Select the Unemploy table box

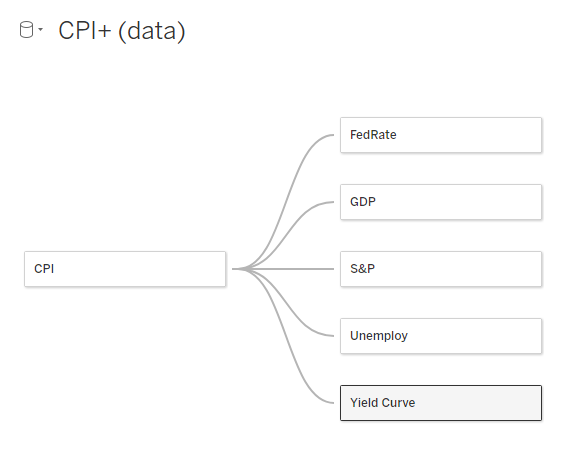coord(441,336)
